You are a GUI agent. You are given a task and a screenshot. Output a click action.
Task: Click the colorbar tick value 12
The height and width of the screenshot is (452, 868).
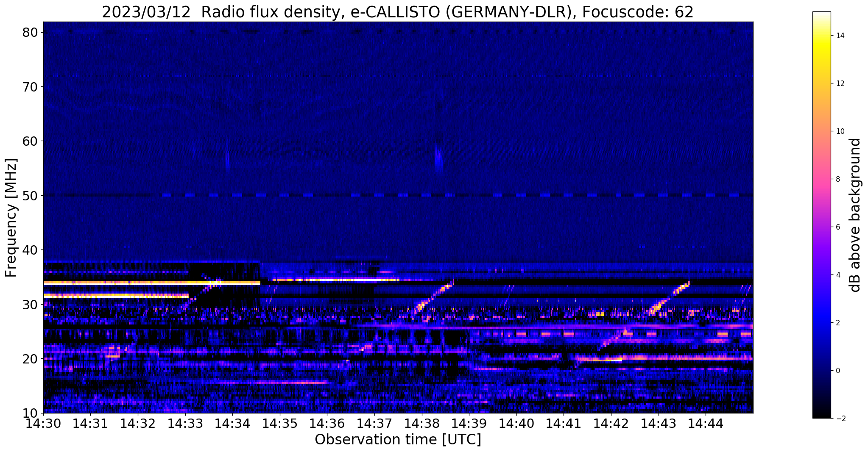click(840, 83)
